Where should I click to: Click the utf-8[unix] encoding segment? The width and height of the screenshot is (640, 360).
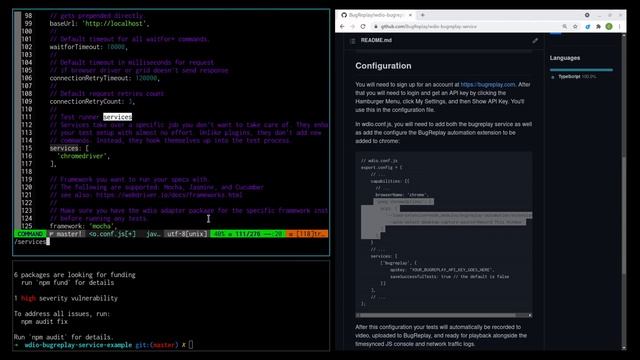click(187, 234)
